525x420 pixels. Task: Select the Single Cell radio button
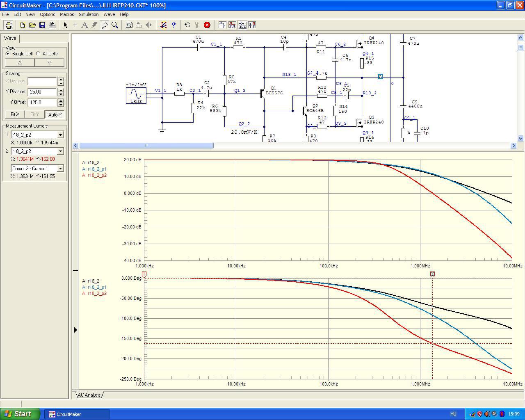(x=8, y=54)
